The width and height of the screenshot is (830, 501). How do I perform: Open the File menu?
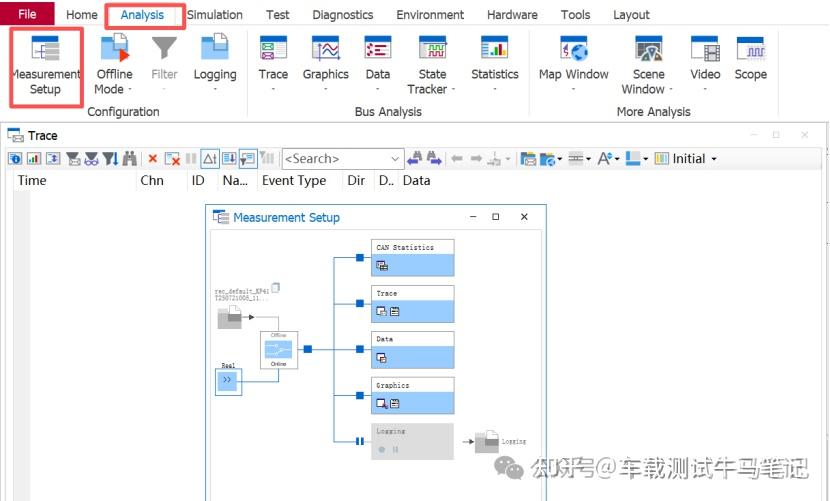point(27,14)
